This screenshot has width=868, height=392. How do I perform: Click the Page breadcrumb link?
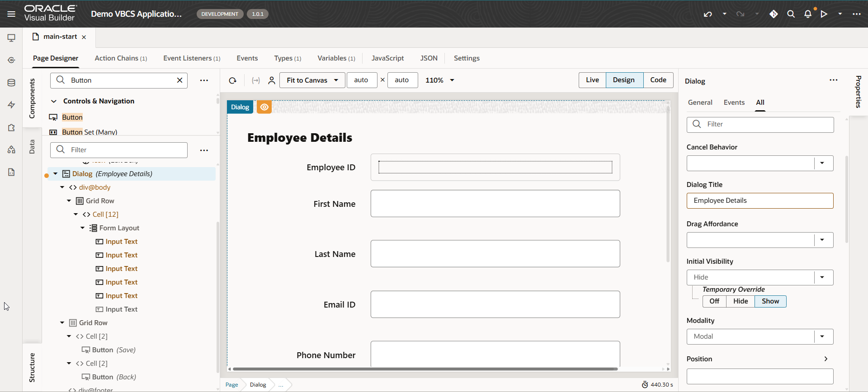click(x=232, y=385)
